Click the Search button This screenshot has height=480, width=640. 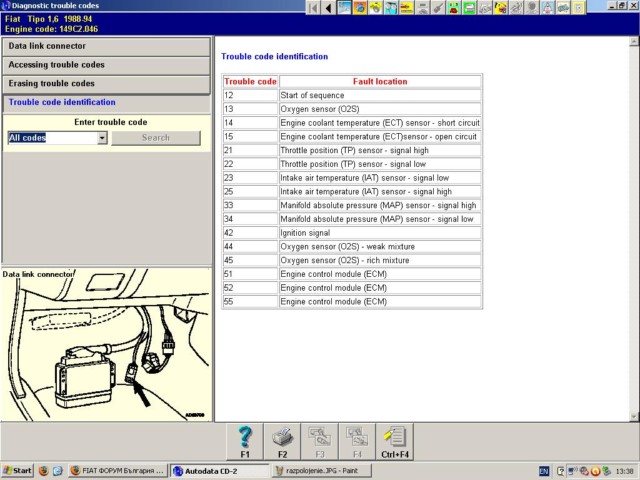coord(155,138)
